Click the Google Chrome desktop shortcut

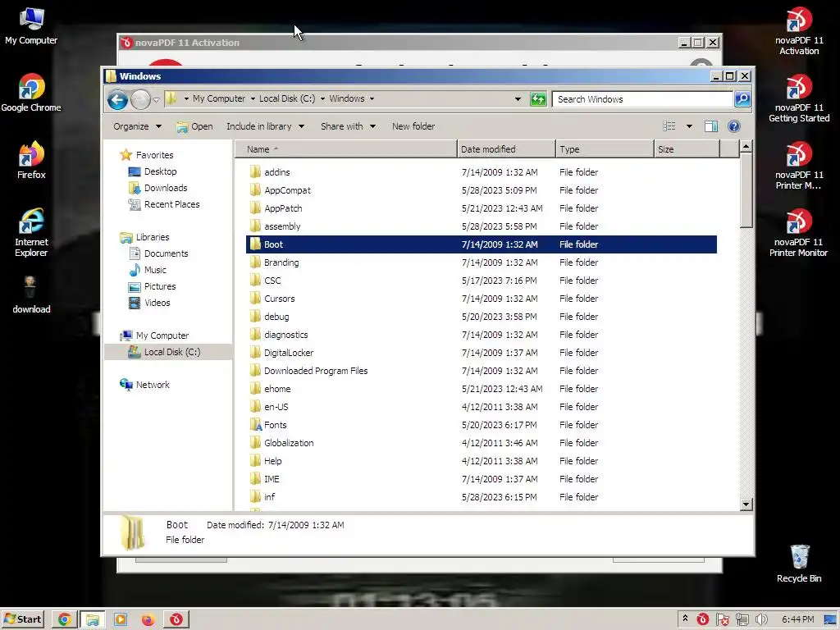pyautogui.click(x=31, y=94)
